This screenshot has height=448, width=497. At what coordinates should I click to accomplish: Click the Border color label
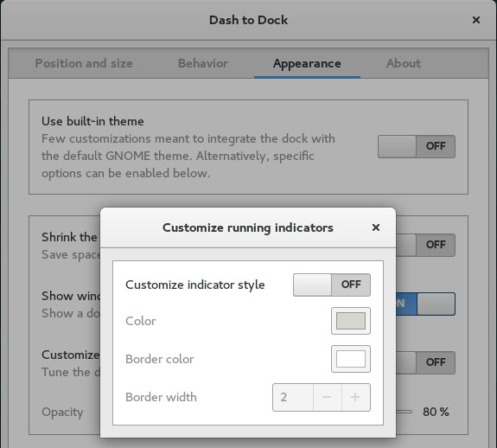159,359
